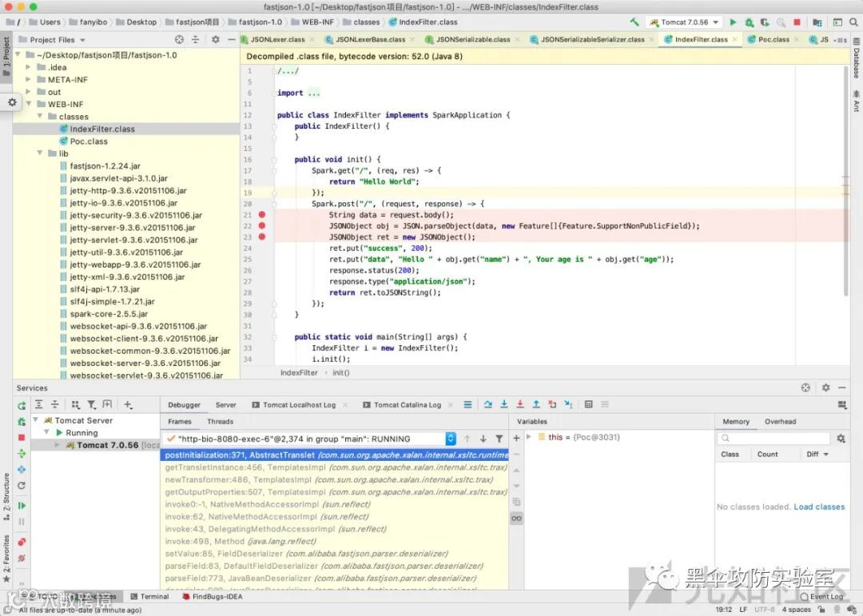Toggle Mute Breakpoints icon in Services sidebar
This screenshot has width=863, height=616.
click(x=22, y=558)
